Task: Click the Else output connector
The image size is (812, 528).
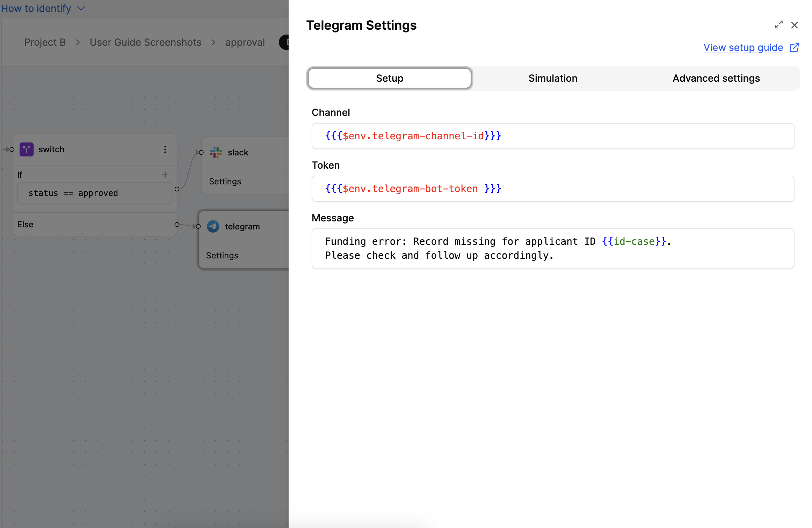Action: tap(177, 225)
